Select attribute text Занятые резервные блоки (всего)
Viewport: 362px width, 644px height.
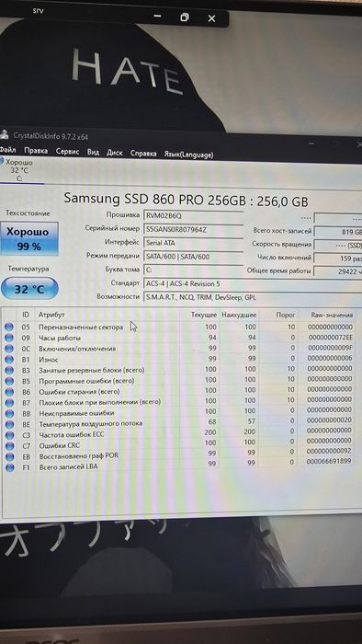[x=92, y=370]
